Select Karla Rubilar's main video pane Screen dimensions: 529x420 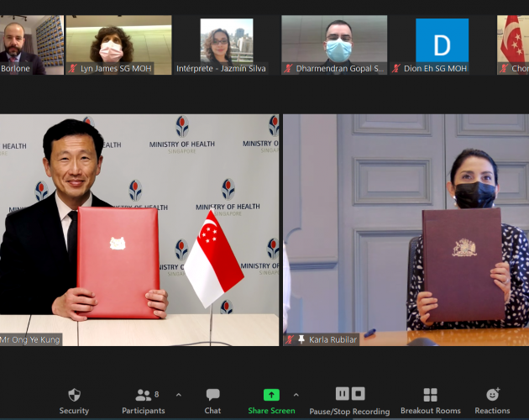[406, 227]
